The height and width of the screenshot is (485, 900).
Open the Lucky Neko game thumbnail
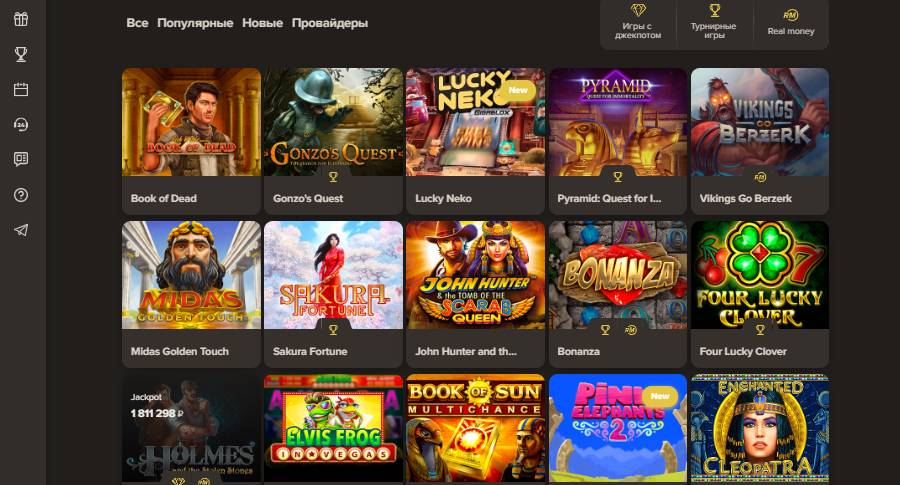[475, 122]
